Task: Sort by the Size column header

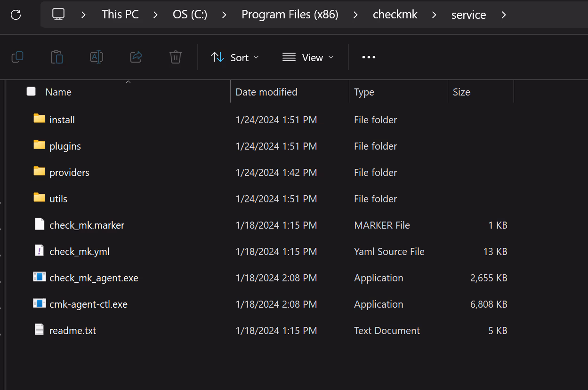Action: (x=461, y=92)
